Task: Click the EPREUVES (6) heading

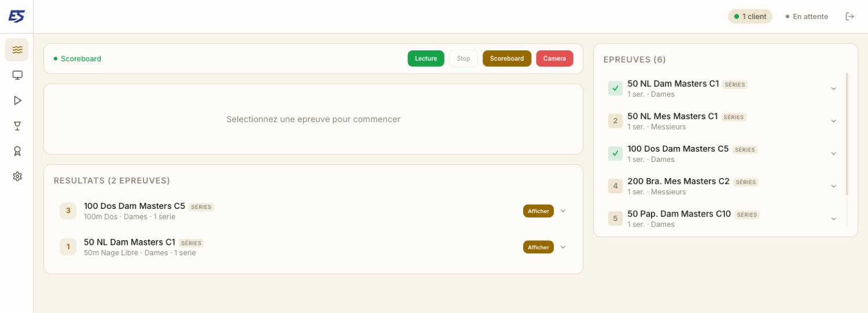Action: pos(634,60)
